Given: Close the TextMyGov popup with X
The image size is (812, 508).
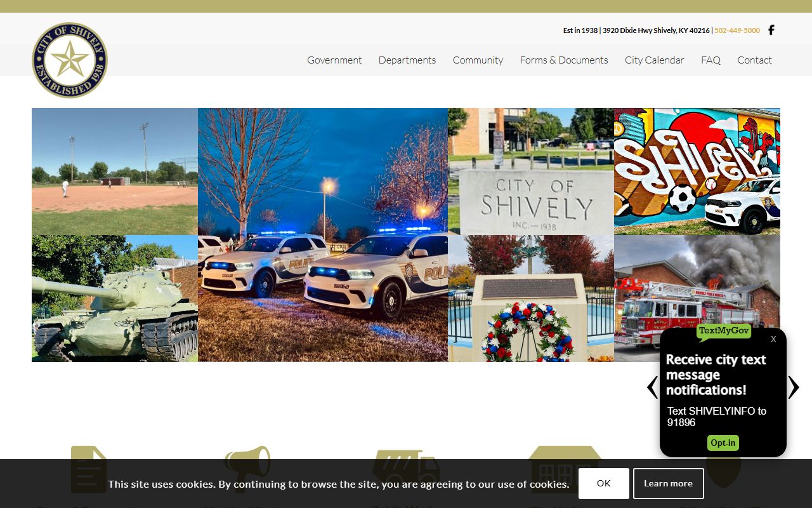Looking at the screenshot, I should [773, 339].
